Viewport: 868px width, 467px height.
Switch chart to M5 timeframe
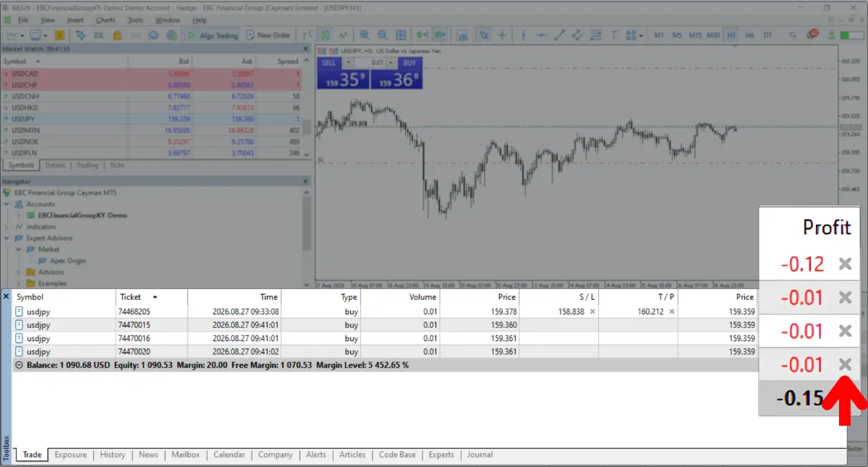tap(677, 35)
